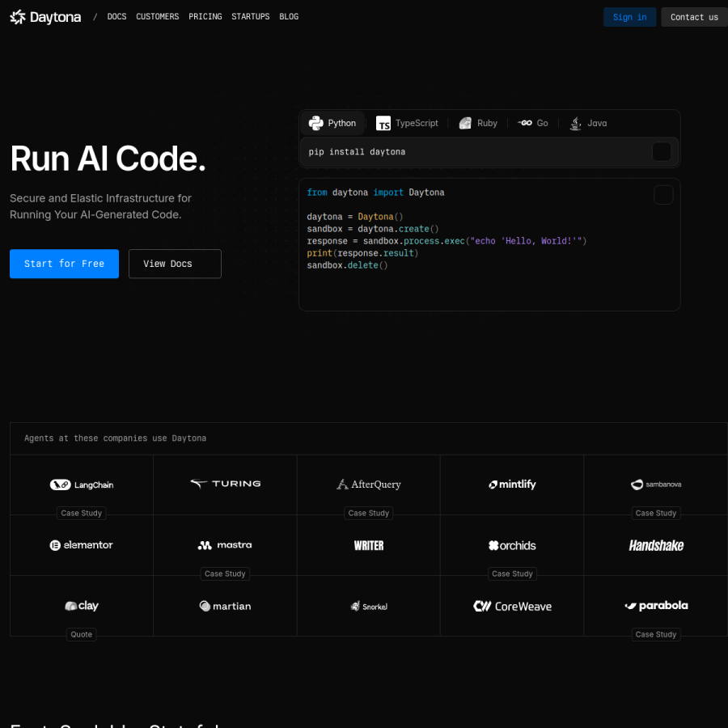Click the Turing company logo
Image resolution: width=728 pixels, height=728 pixels.
click(x=225, y=484)
